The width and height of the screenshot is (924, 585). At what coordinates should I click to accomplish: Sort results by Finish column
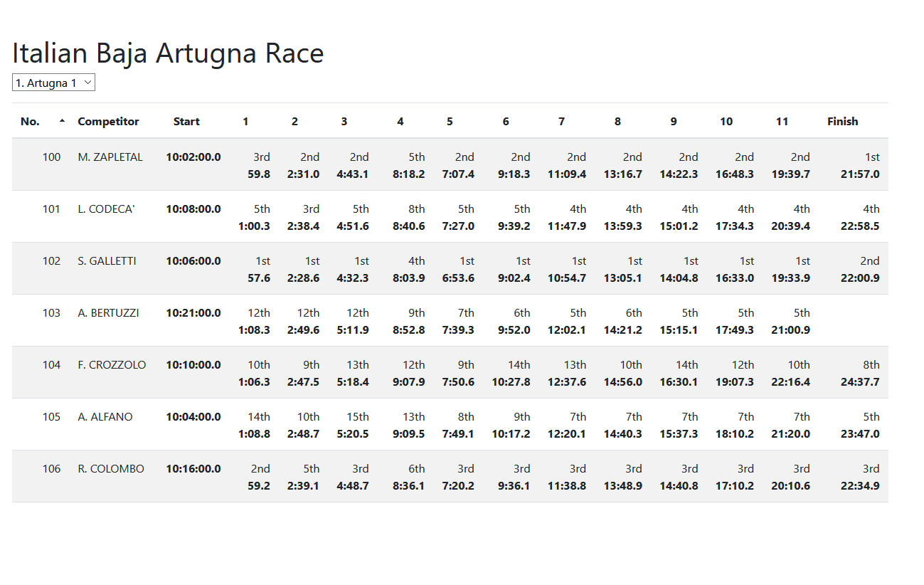pyautogui.click(x=842, y=121)
